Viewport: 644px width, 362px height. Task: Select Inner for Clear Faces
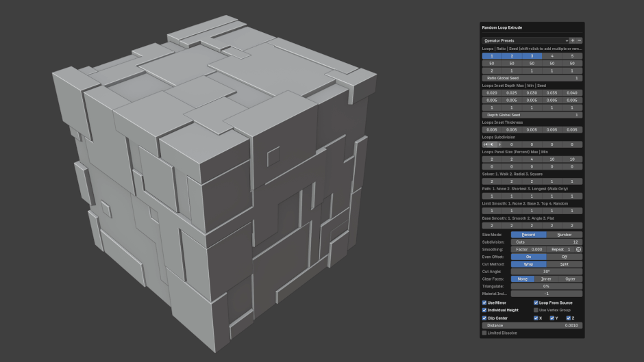[546, 279]
